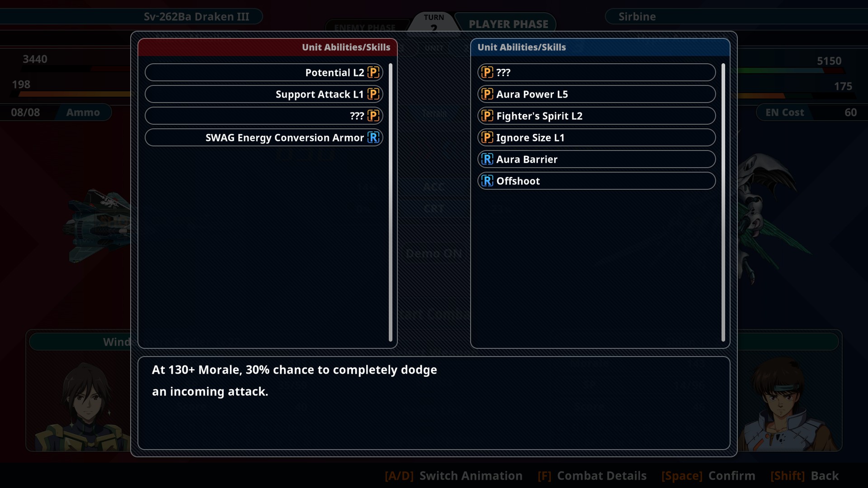Select the unknown ??? skill in left panel
This screenshot has width=868, height=488.
264,116
